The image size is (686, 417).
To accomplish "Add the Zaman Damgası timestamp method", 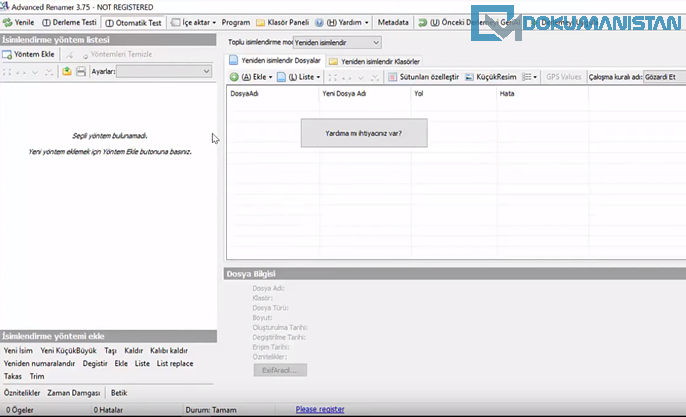I will pyautogui.click(x=74, y=393).
